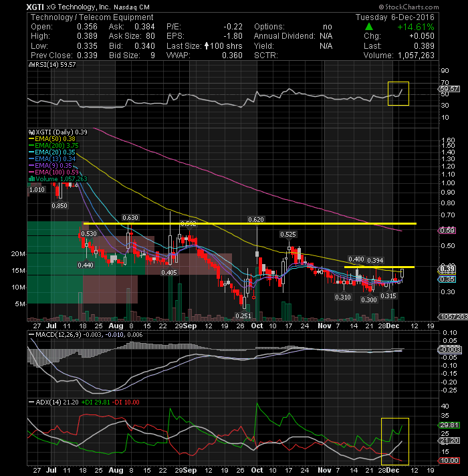Click the xG Technology, Inc. company name
This screenshot has height=476, width=468.
pos(78,7)
